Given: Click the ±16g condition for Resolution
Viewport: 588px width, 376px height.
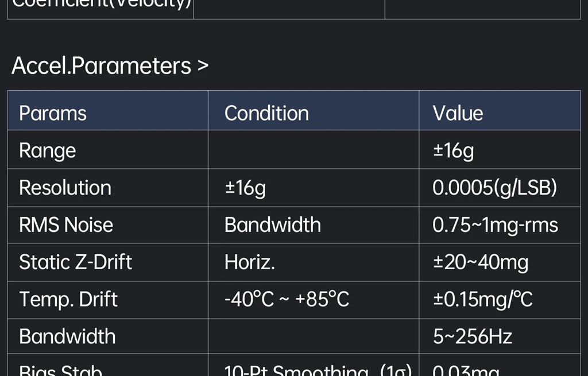Looking at the screenshot, I should coord(245,188).
